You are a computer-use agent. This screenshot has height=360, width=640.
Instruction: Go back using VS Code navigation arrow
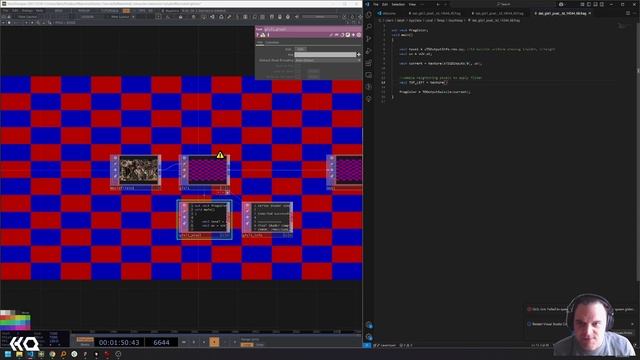point(438,4)
